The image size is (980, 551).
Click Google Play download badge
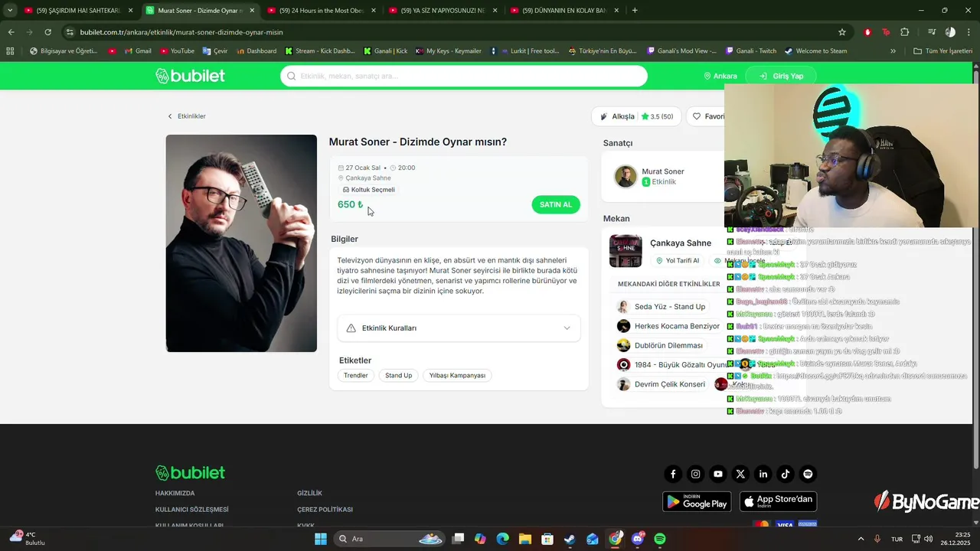(697, 501)
